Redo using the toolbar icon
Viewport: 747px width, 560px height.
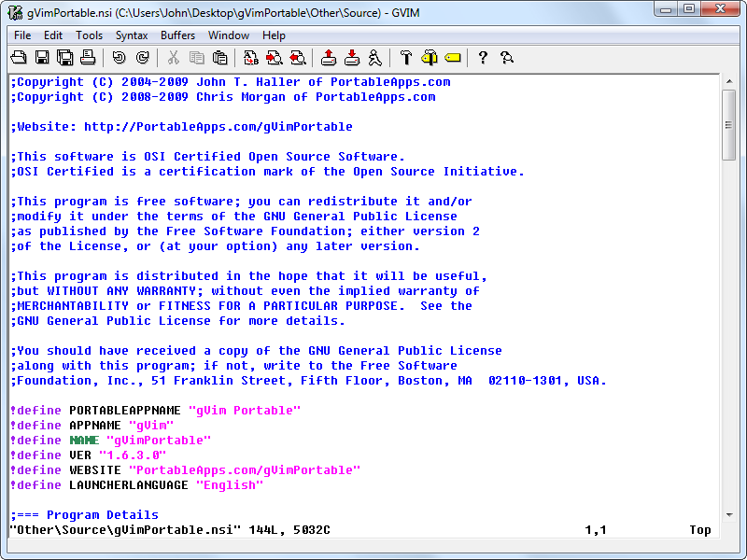(x=143, y=57)
